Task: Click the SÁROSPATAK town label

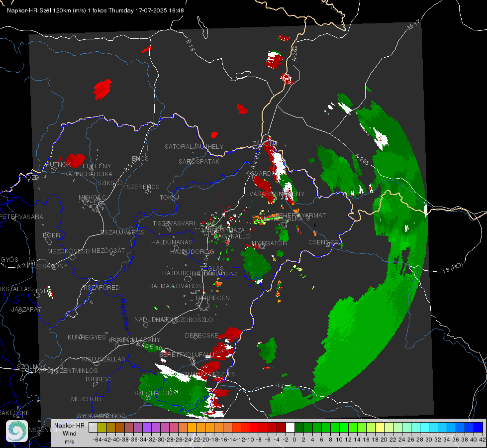Action: [199, 162]
